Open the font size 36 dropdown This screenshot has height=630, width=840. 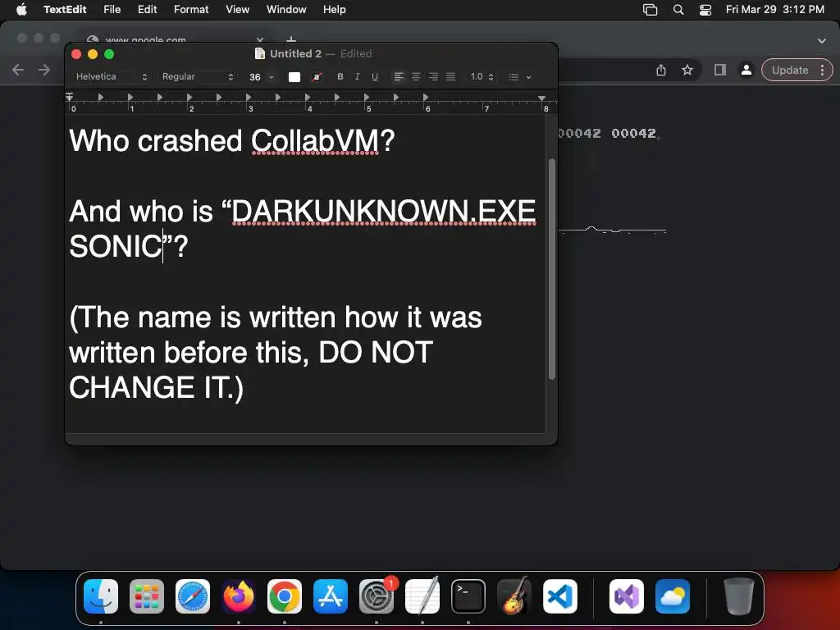(x=262, y=77)
